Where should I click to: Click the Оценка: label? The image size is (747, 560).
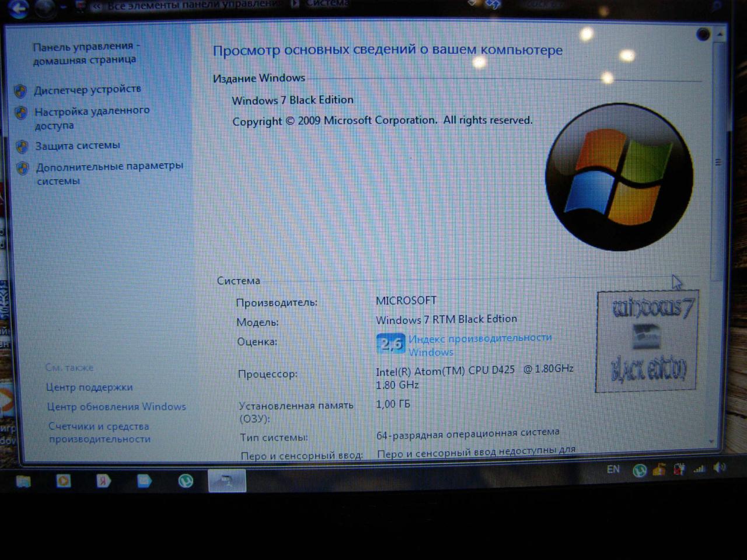click(x=257, y=341)
